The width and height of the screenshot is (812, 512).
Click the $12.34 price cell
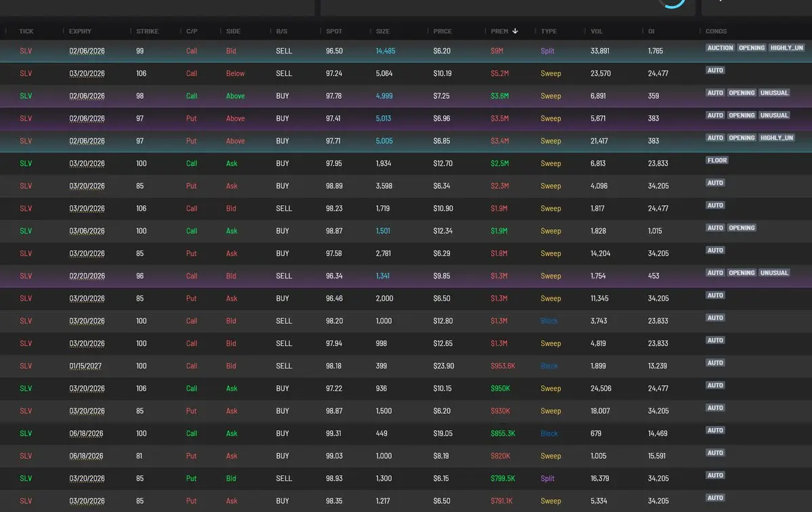click(443, 231)
